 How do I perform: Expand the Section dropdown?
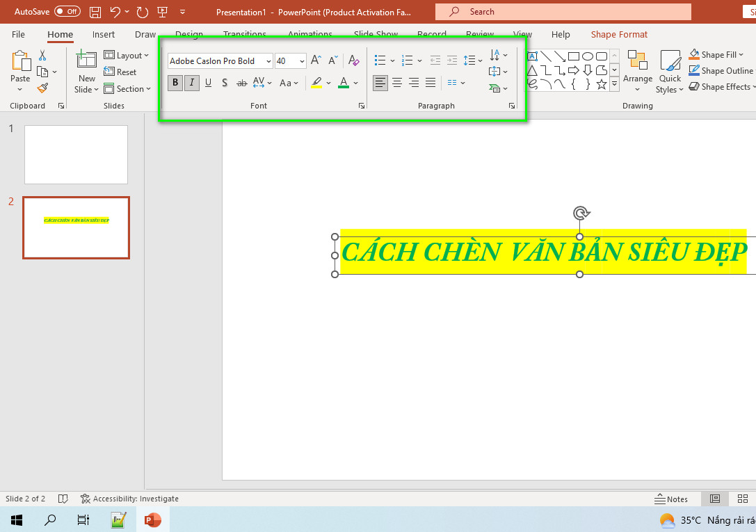(x=127, y=89)
